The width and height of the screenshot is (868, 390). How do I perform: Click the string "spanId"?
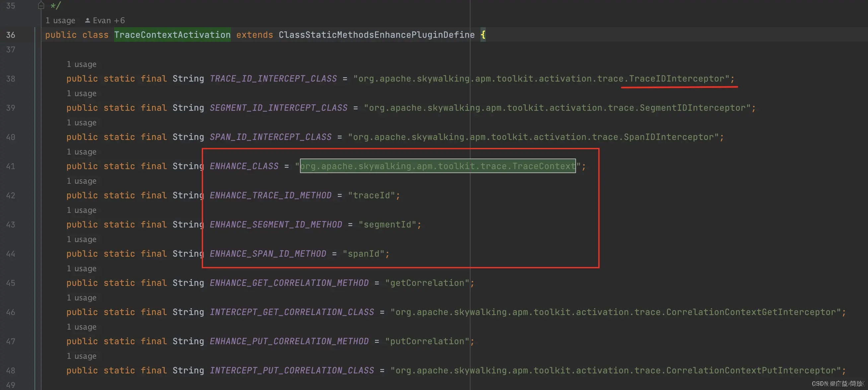pos(363,254)
